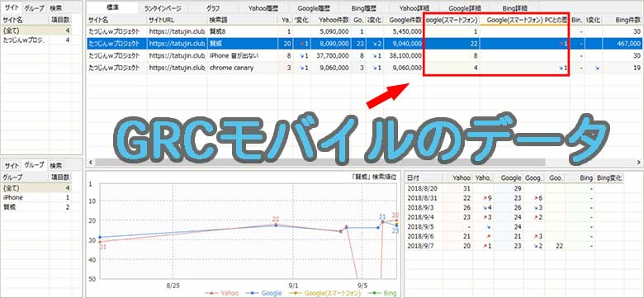Open the グラフ tab
The height and width of the screenshot is (298, 644).
(x=212, y=7)
